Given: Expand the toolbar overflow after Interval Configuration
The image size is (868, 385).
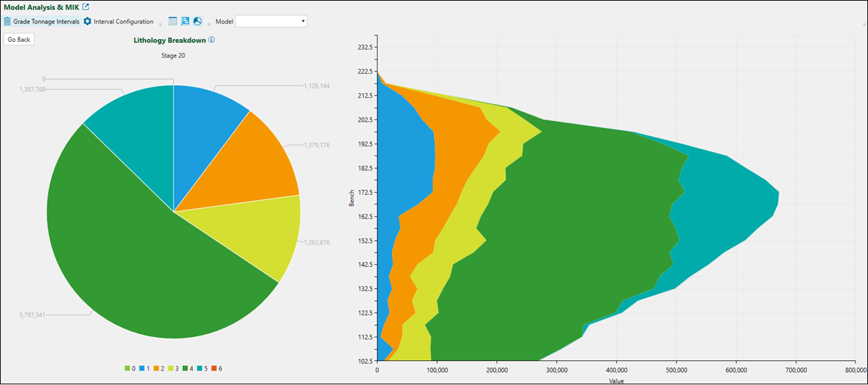Looking at the screenshot, I should [160, 23].
